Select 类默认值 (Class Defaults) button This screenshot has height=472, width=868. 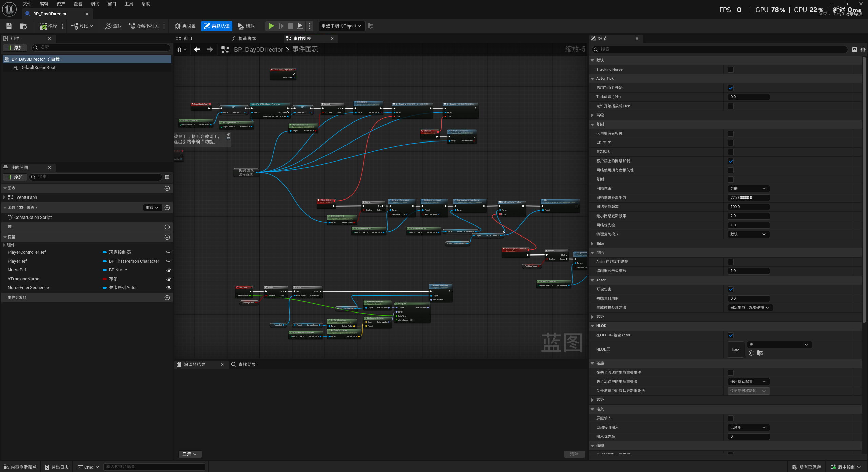[x=217, y=26]
